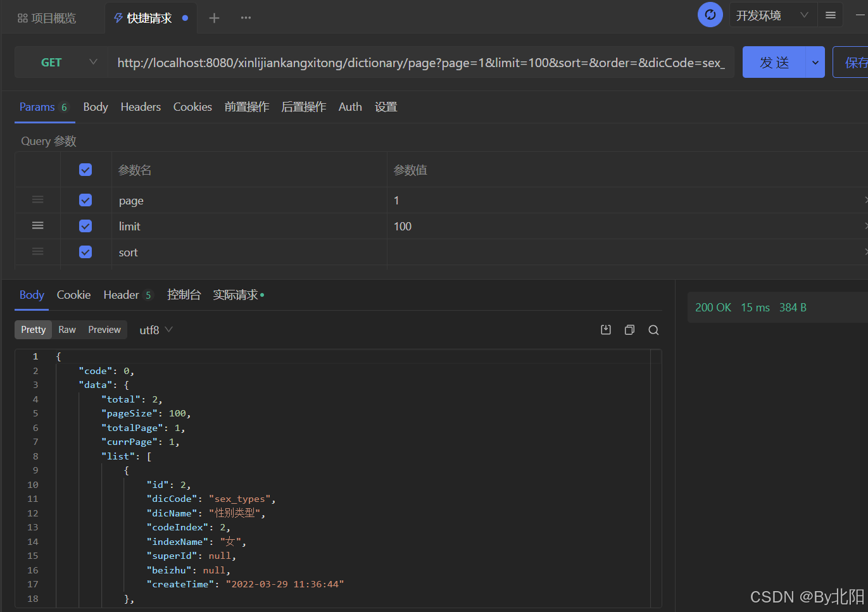This screenshot has width=868, height=612.
Task: Click the "dicCode": "sex_types" line
Action: 211,499
